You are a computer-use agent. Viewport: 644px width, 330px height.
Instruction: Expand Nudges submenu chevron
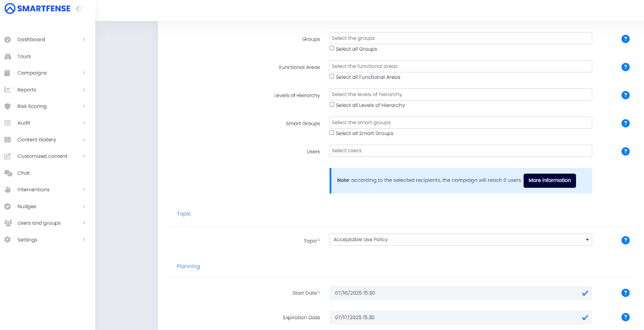pos(84,206)
